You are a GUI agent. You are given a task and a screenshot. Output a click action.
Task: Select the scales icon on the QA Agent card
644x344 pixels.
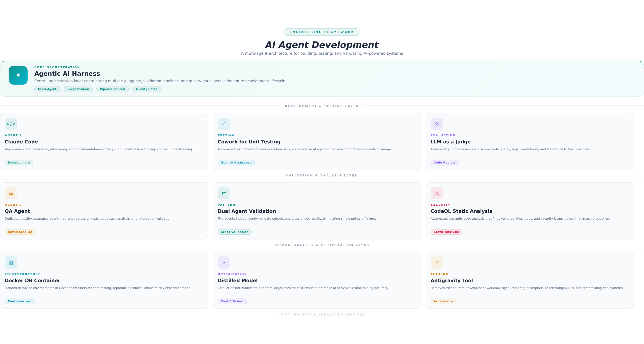coord(11,193)
